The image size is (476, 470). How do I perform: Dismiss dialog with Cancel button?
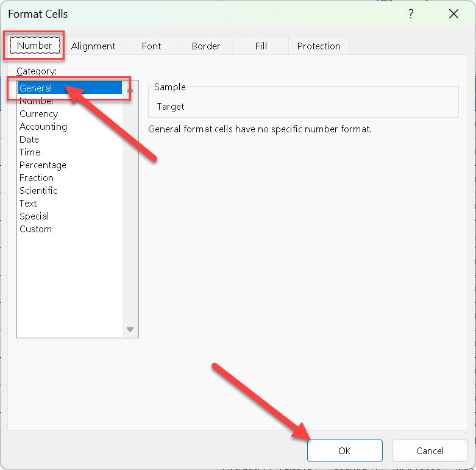430,450
